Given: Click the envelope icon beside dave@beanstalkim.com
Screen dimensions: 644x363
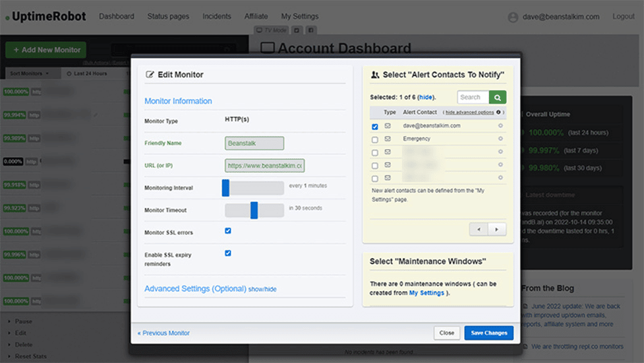Looking at the screenshot, I should click(388, 125).
